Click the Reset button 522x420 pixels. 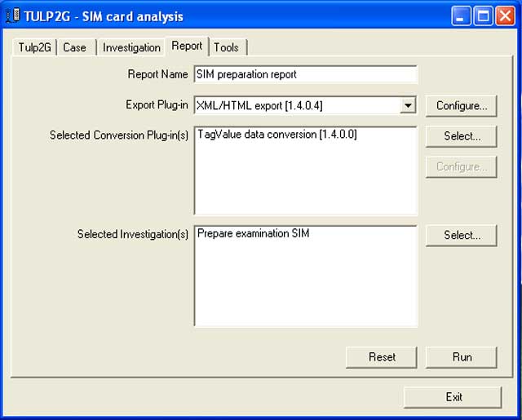382,357
